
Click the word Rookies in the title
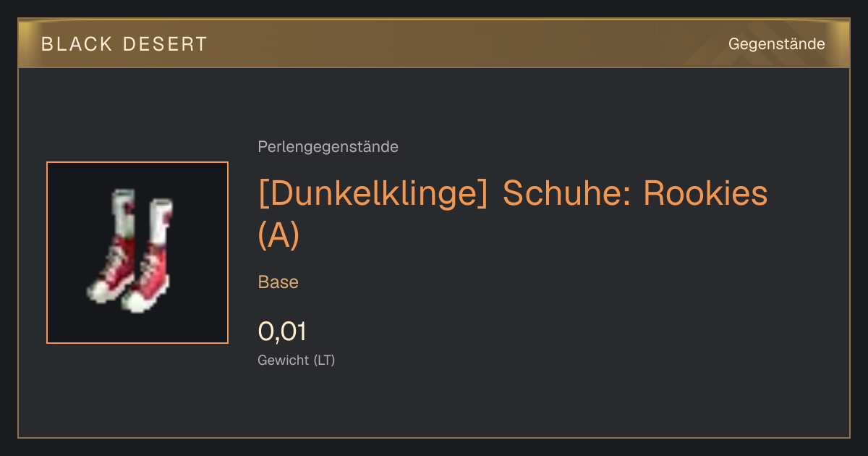tap(705, 193)
